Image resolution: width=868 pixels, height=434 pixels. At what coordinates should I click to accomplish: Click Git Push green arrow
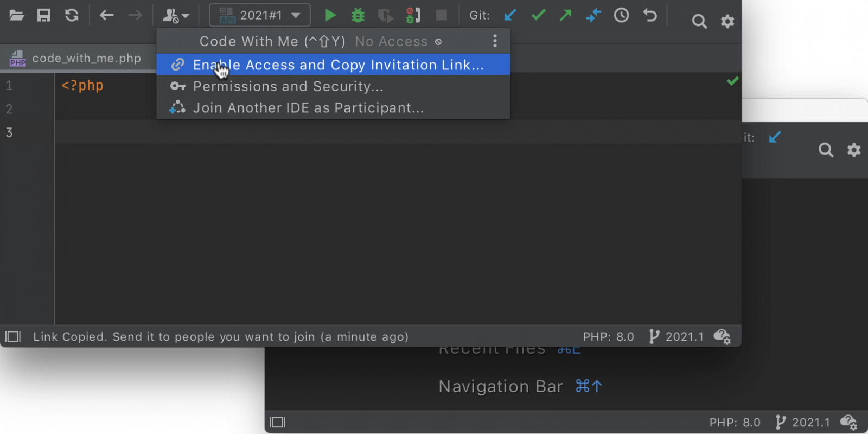pyautogui.click(x=566, y=15)
